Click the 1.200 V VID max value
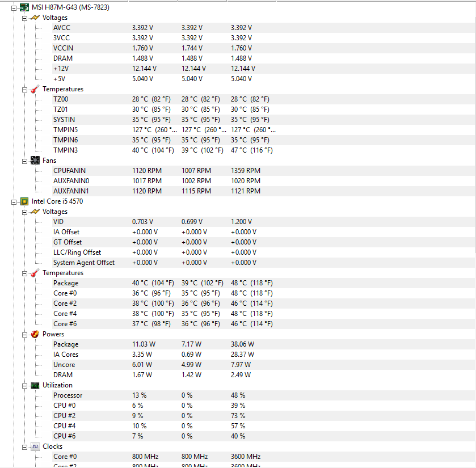476x468 pixels. [241, 222]
